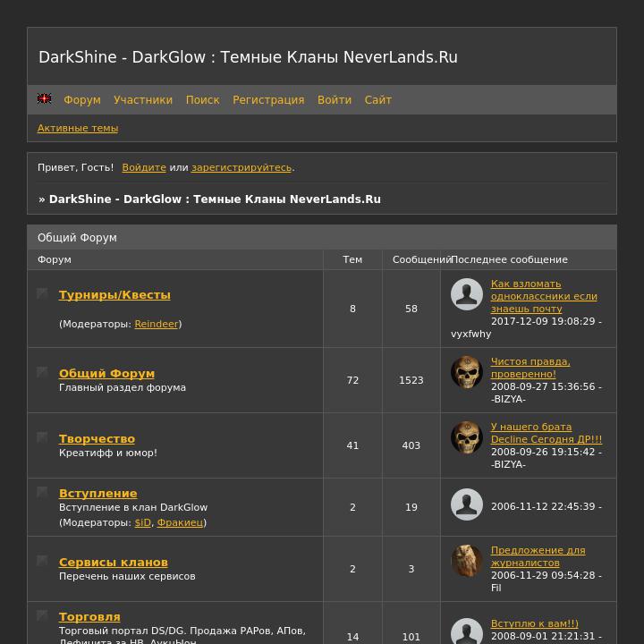This screenshot has width=644, height=644.
Task: Click the status icon beside Творчество
Action: pyautogui.click(x=42, y=437)
